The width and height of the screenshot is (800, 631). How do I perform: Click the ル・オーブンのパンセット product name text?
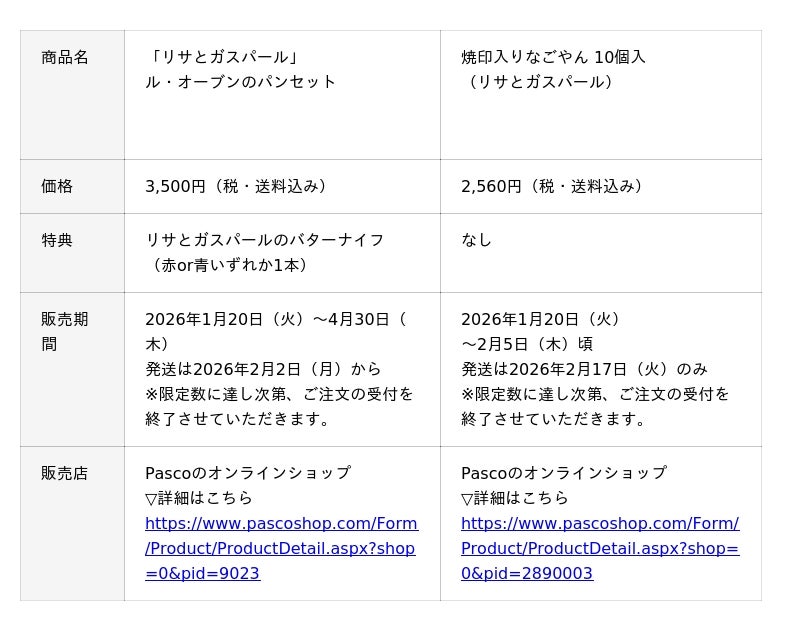(x=240, y=82)
